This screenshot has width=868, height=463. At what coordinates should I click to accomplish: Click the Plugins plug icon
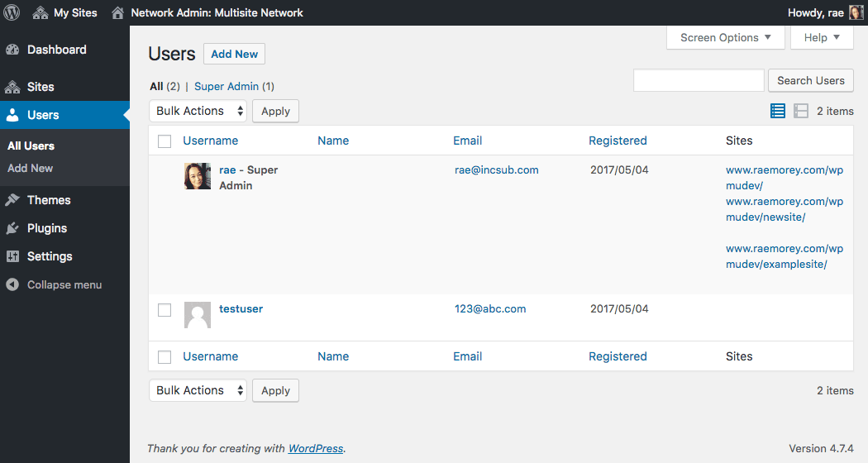pyautogui.click(x=12, y=228)
